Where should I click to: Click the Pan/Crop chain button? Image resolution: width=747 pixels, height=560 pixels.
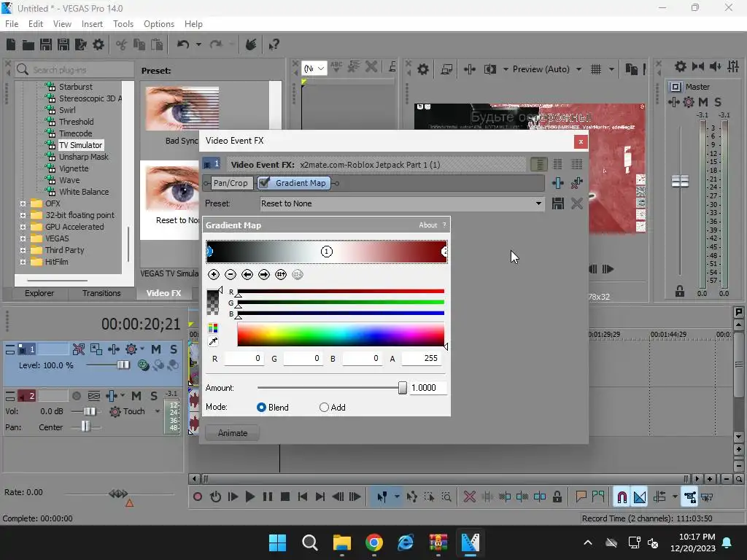[231, 183]
